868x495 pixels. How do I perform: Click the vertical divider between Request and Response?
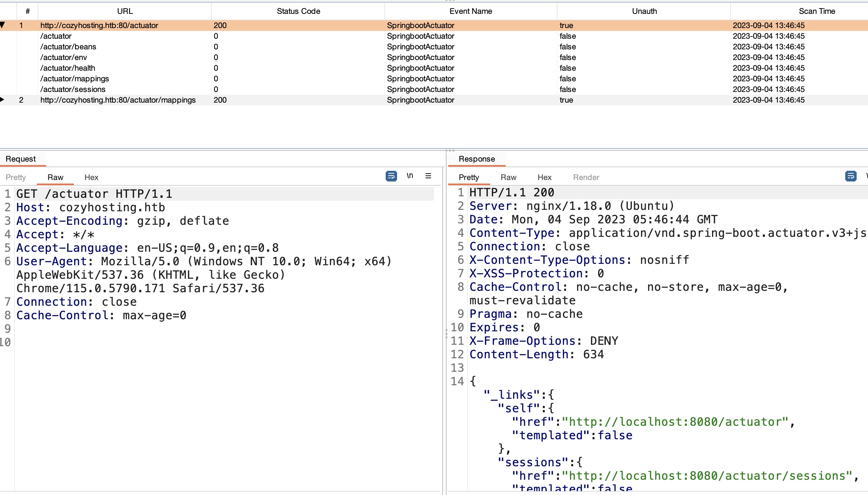click(x=446, y=333)
